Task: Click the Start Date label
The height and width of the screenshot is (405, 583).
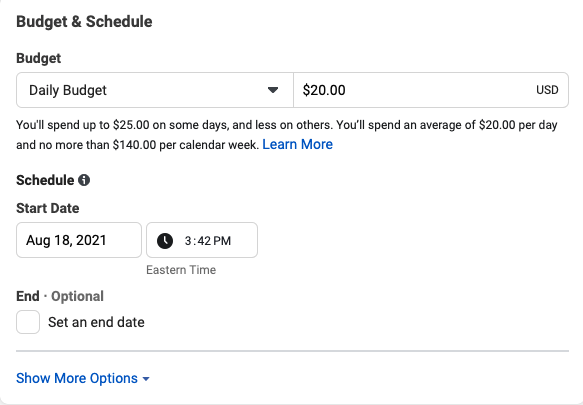Action: pos(48,208)
